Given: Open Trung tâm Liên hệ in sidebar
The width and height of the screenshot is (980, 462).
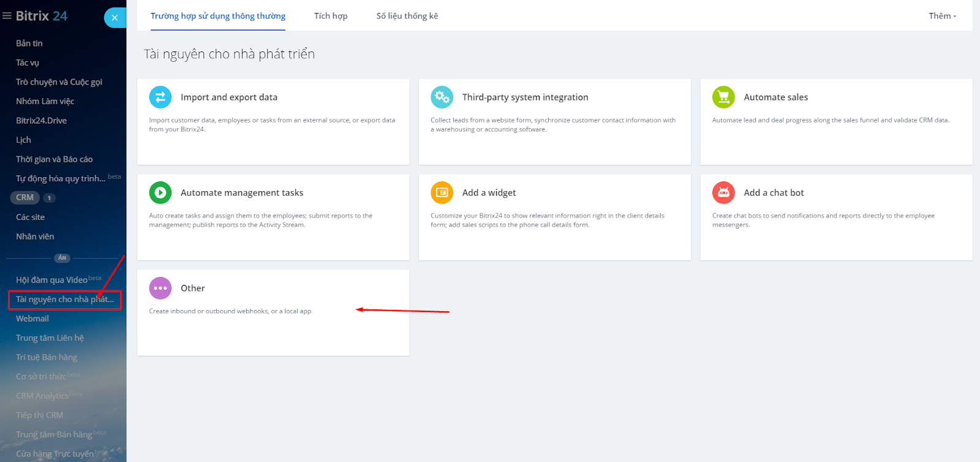Looking at the screenshot, I should (50, 338).
